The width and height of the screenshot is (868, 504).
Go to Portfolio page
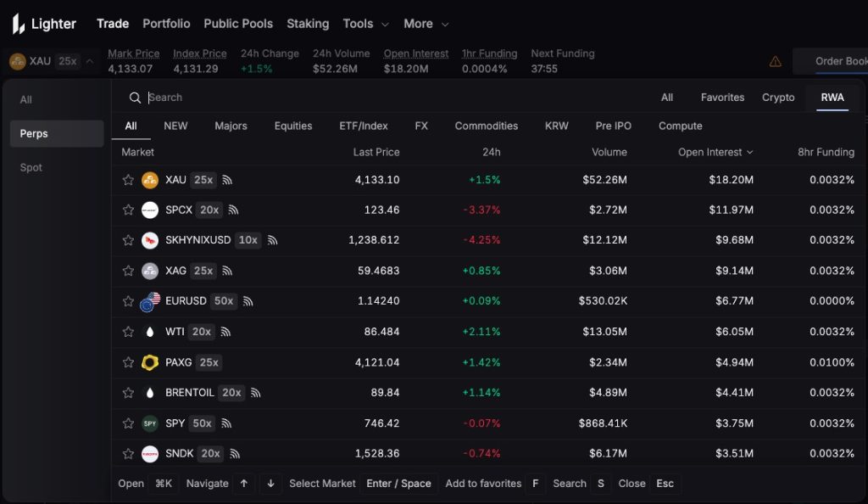pyautogui.click(x=166, y=24)
